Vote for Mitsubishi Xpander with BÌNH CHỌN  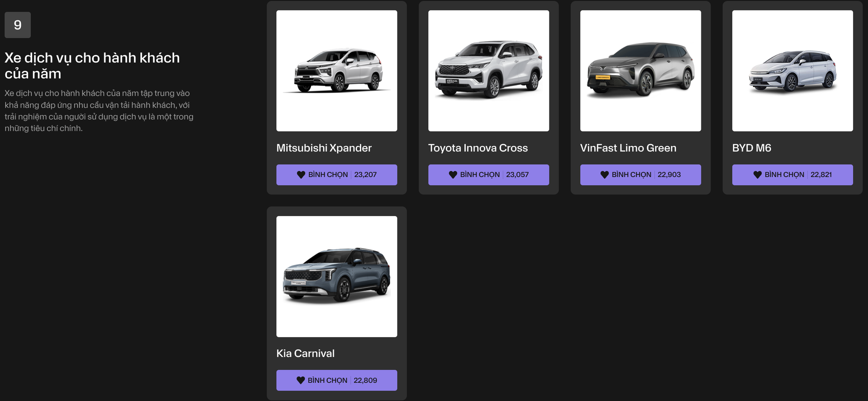[337, 175]
